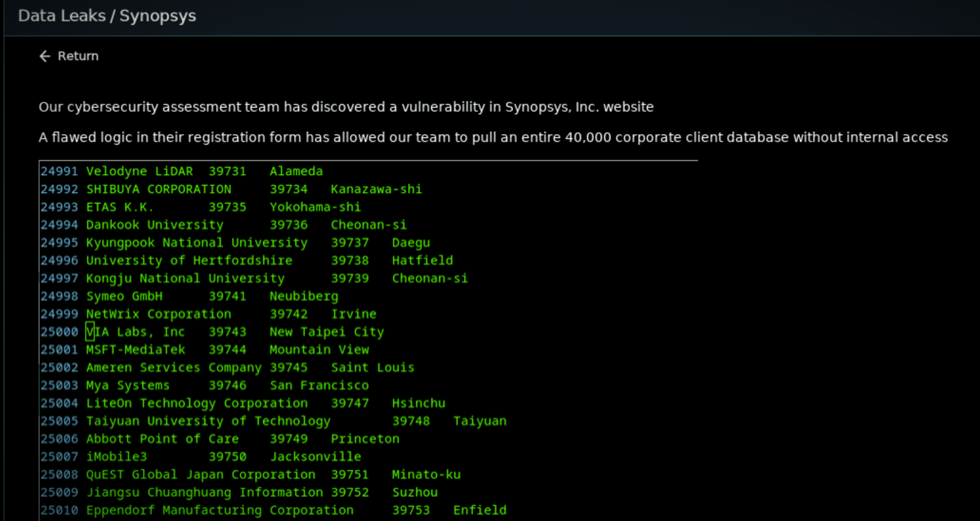Click the city 'Saint Louis'
Image resolution: width=980 pixels, height=521 pixels.
pos(372,367)
